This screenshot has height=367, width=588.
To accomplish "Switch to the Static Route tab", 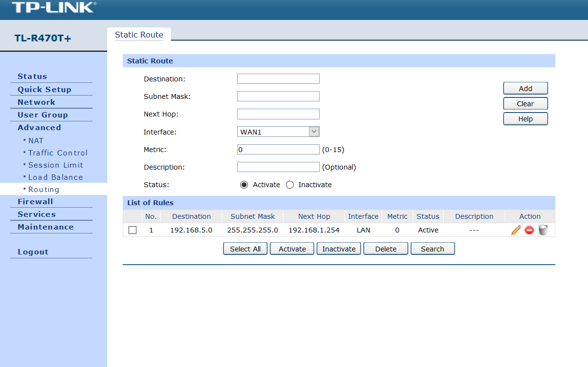I will click(x=139, y=35).
